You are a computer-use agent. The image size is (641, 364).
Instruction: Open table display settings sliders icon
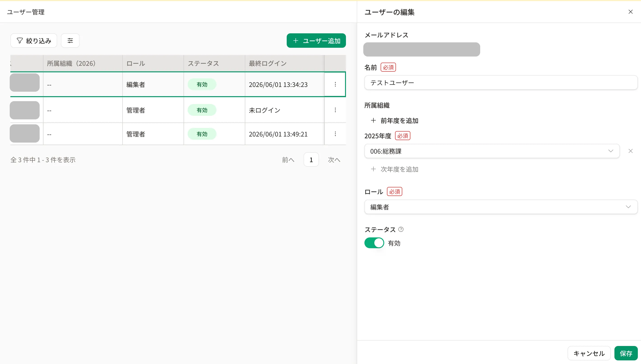tap(70, 41)
